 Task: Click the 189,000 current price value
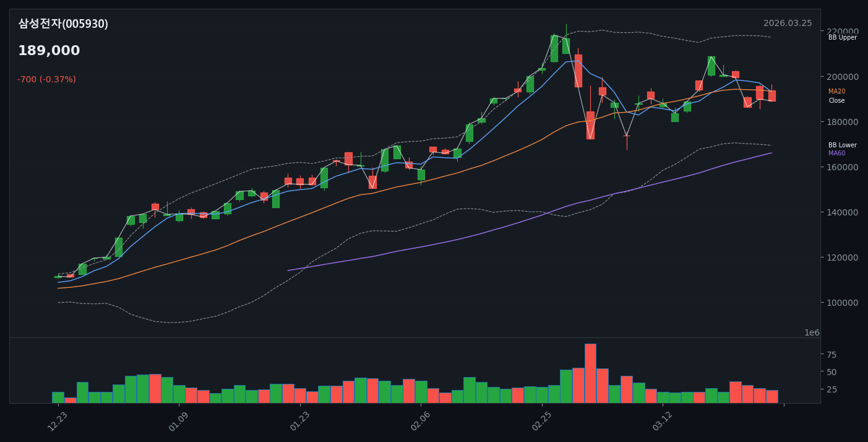pos(49,51)
